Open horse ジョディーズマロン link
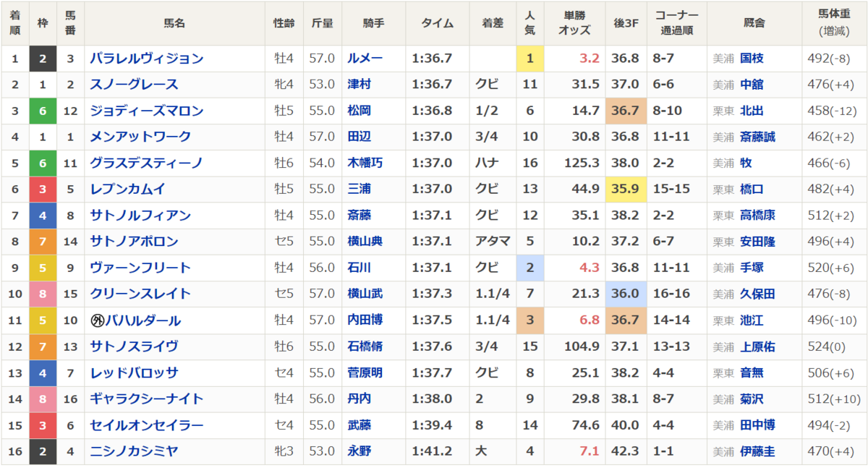The image size is (868, 468). point(147,111)
